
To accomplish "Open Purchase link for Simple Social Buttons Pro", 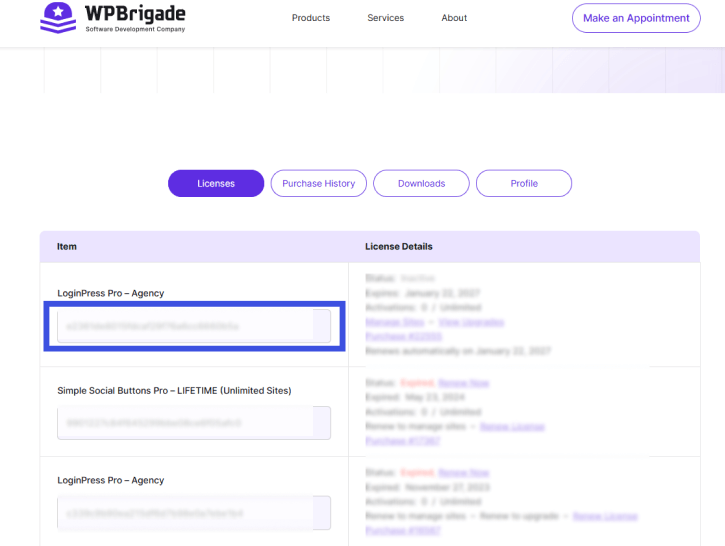I will pos(400,441).
